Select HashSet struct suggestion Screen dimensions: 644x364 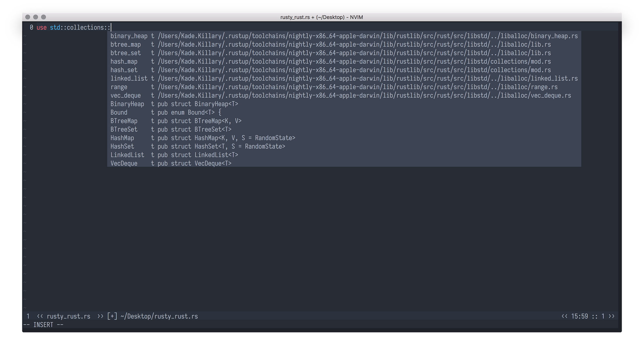pyautogui.click(x=122, y=146)
